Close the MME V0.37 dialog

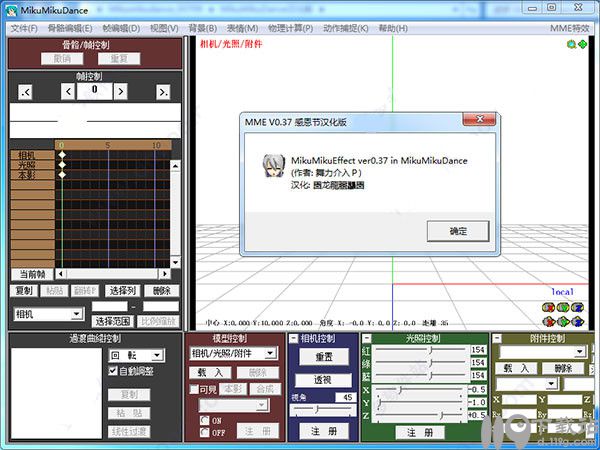pyautogui.click(x=479, y=119)
